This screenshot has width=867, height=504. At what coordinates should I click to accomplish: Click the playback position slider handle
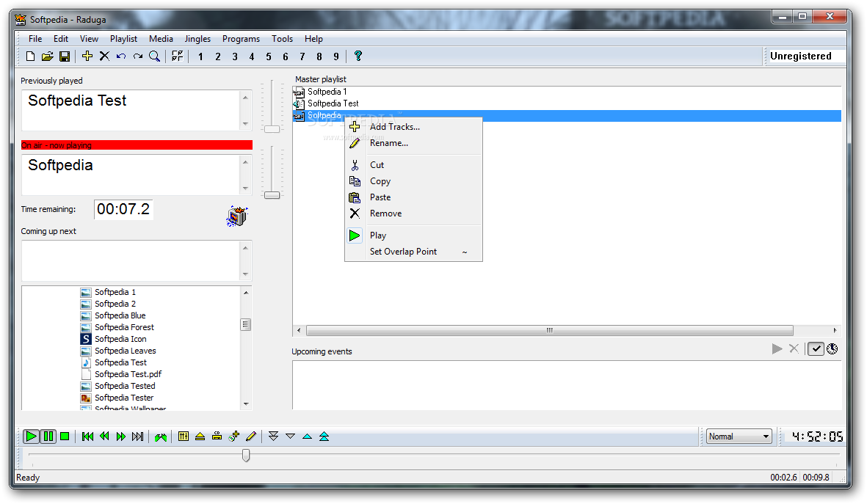coord(246,455)
